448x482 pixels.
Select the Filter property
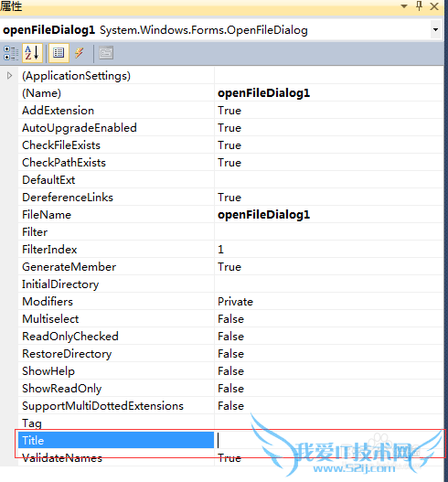pyautogui.click(x=116, y=232)
